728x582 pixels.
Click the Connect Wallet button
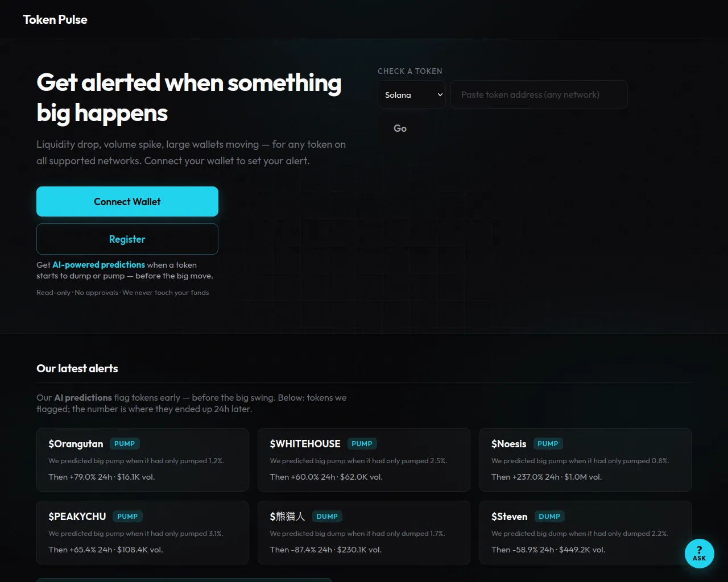pyautogui.click(x=127, y=202)
